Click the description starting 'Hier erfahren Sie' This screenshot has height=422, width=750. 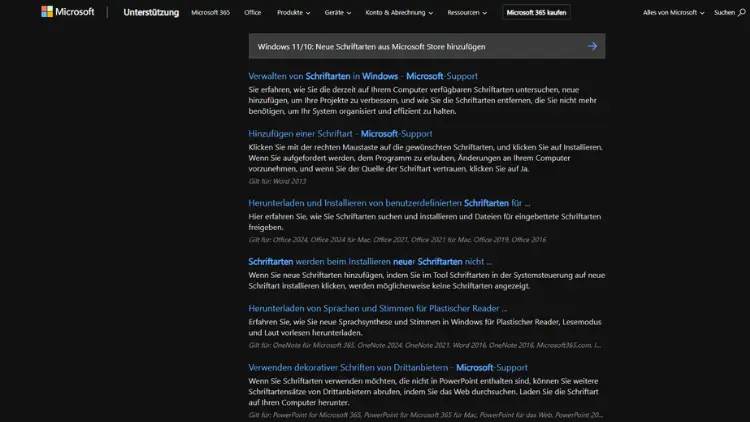point(425,222)
